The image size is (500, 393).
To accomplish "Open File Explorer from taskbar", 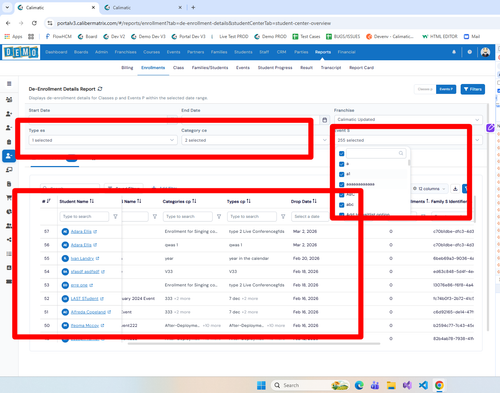I will (391, 385).
